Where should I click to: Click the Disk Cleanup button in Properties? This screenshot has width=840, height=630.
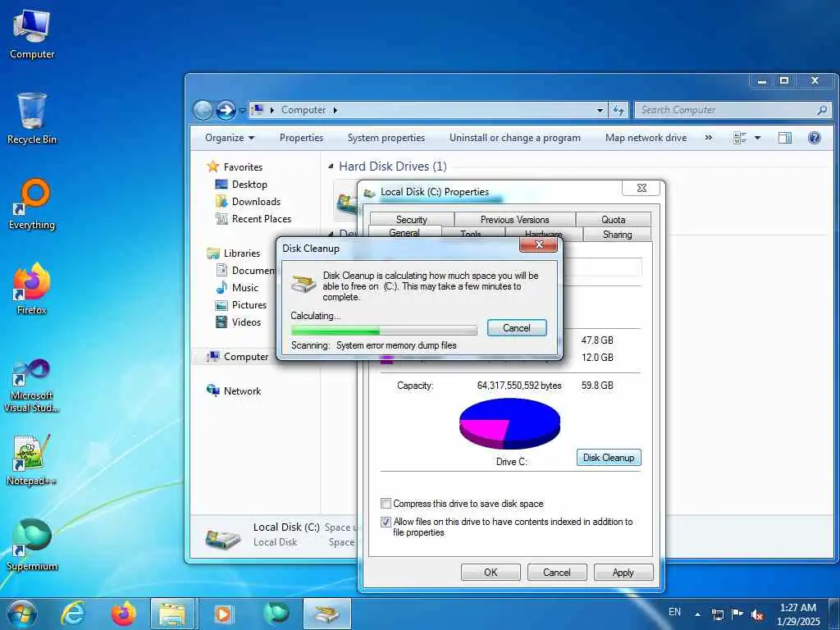pos(609,458)
